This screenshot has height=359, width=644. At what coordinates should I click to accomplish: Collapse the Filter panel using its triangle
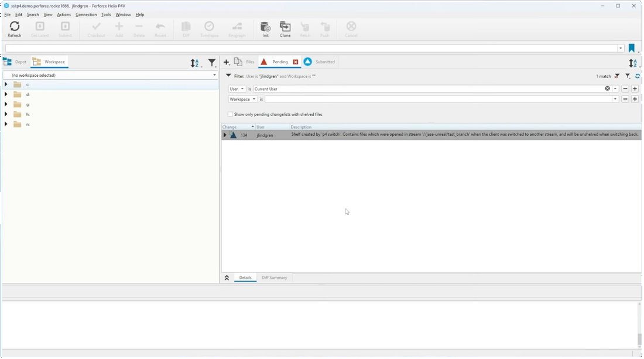click(229, 76)
